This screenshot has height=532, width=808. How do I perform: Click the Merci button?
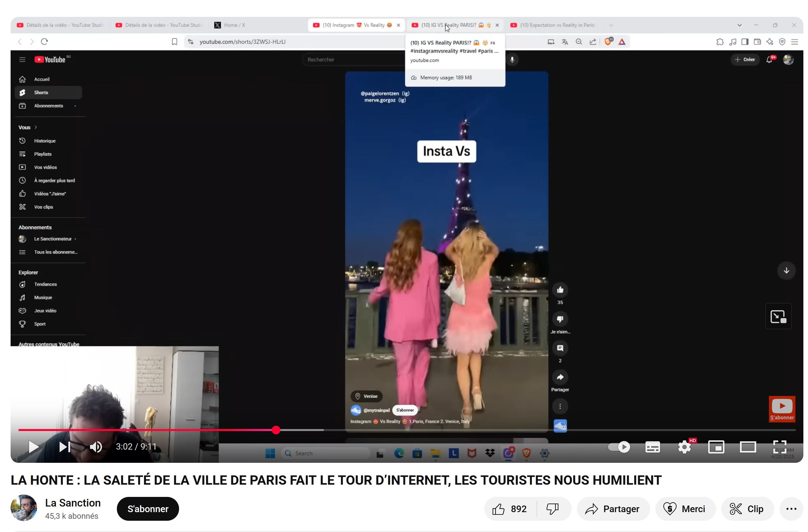(685, 509)
